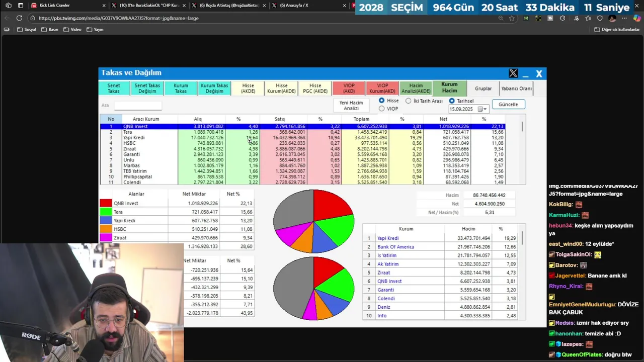The image size is (644, 362).
Task: Open the Hisse (AKDE) tab
Action: click(x=248, y=88)
